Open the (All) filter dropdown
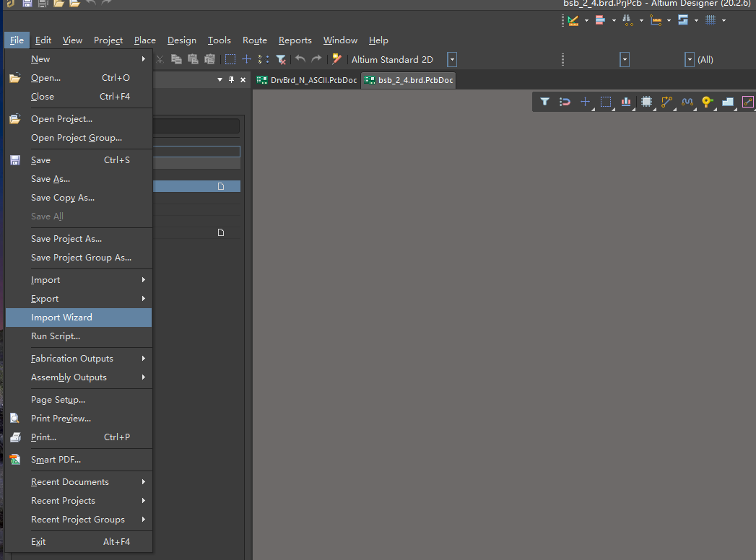The width and height of the screenshot is (756, 560). point(690,60)
